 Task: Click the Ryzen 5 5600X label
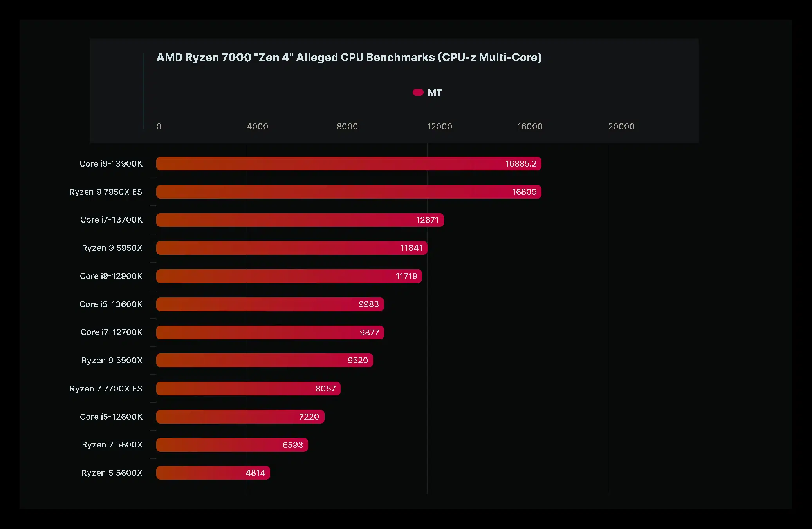pyautogui.click(x=112, y=473)
